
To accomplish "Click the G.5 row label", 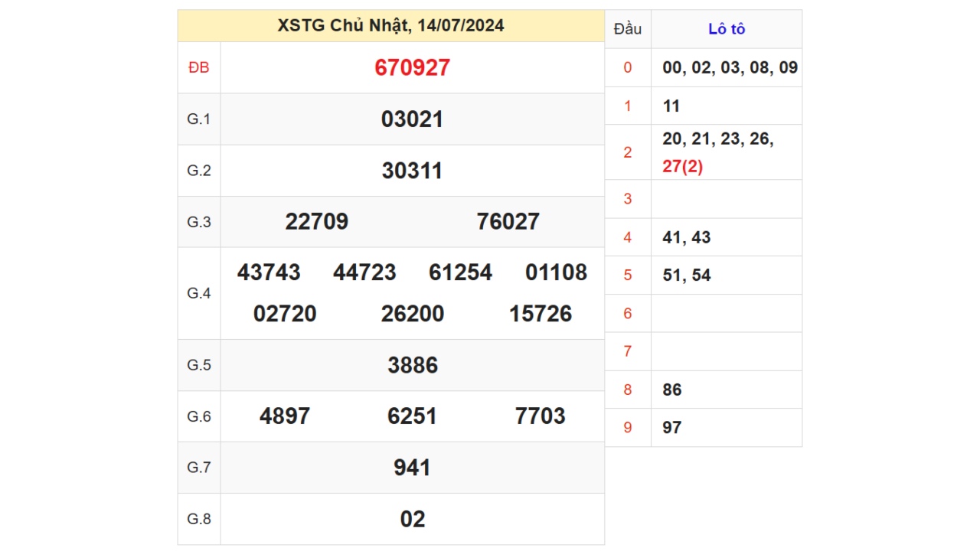I will click(x=199, y=365).
